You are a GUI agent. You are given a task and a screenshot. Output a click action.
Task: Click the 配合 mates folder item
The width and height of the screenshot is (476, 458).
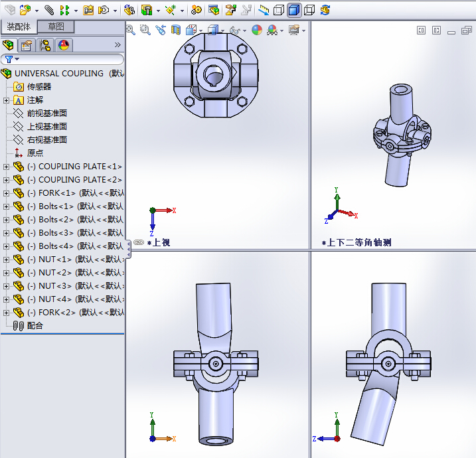(x=35, y=326)
